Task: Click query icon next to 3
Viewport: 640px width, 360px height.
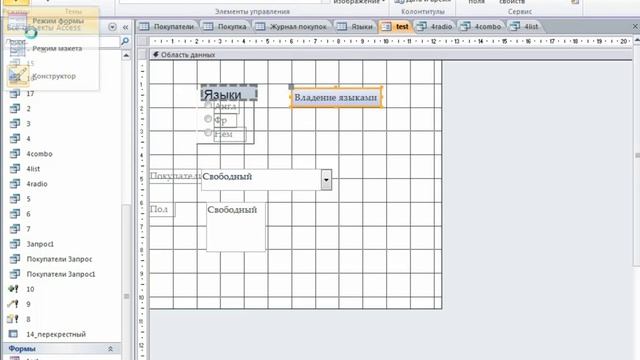Action: (x=15, y=123)
